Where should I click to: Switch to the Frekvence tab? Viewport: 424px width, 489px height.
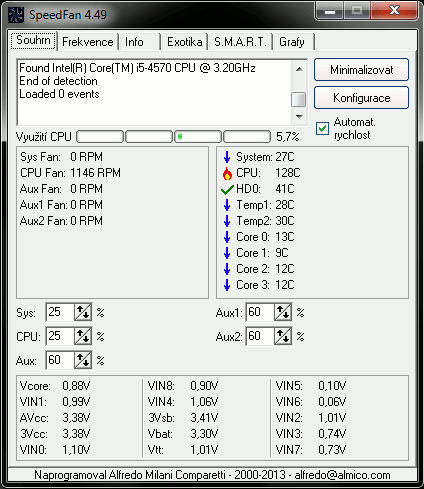(x=88, y=42)
